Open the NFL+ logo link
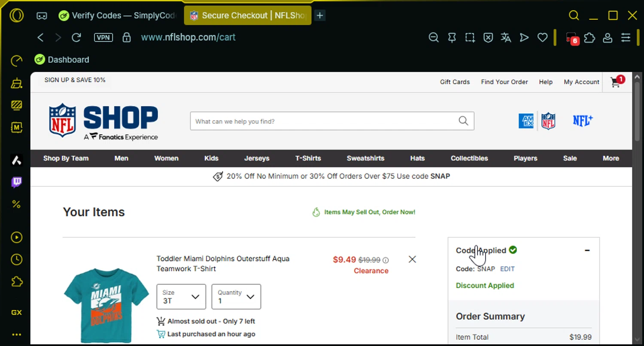The image size is (644, 346). point(583,121)
